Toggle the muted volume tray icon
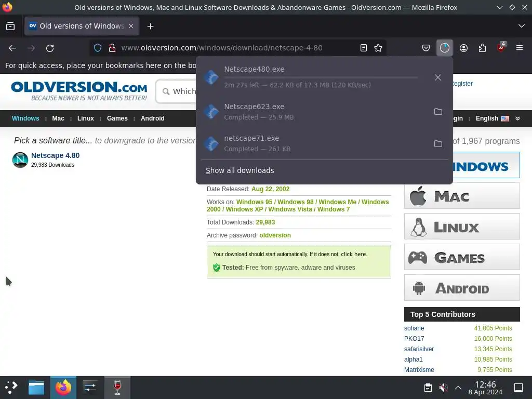This screenshot has height=399, width=532. [443, 388]
